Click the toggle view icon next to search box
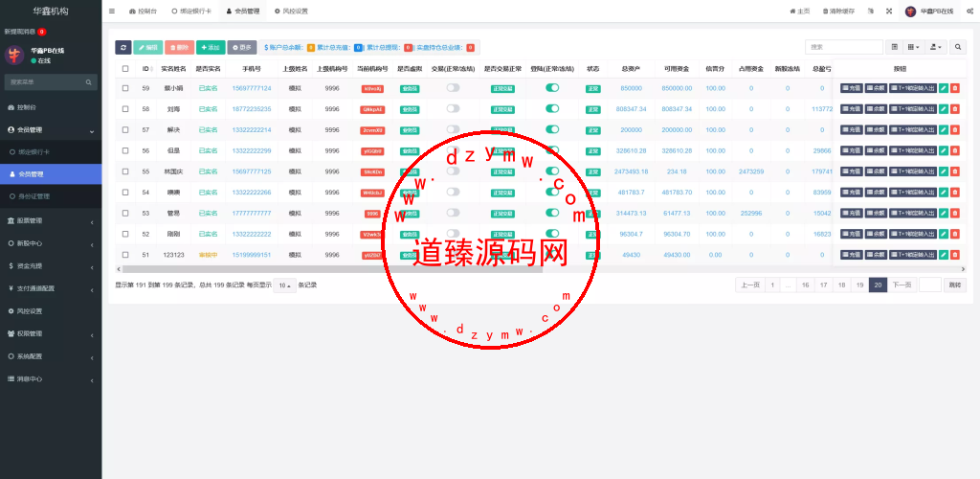The width and height of the screenshot is (980, 479). point(895,47)
